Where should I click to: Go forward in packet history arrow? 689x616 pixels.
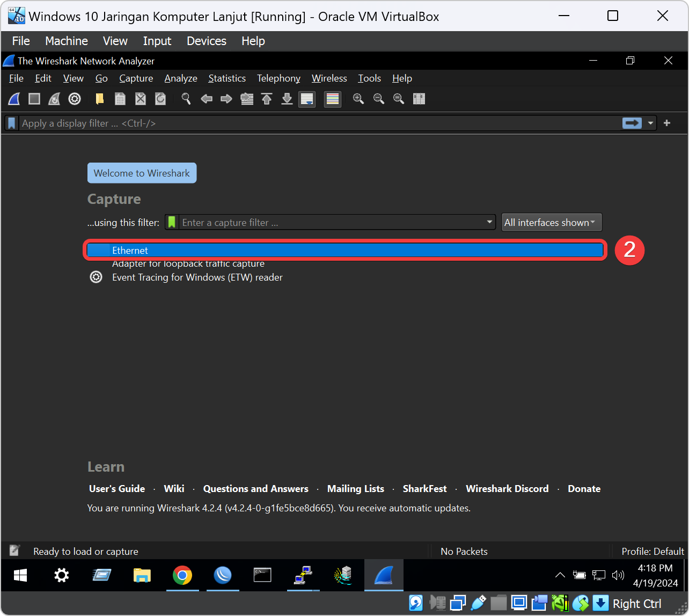226,99
